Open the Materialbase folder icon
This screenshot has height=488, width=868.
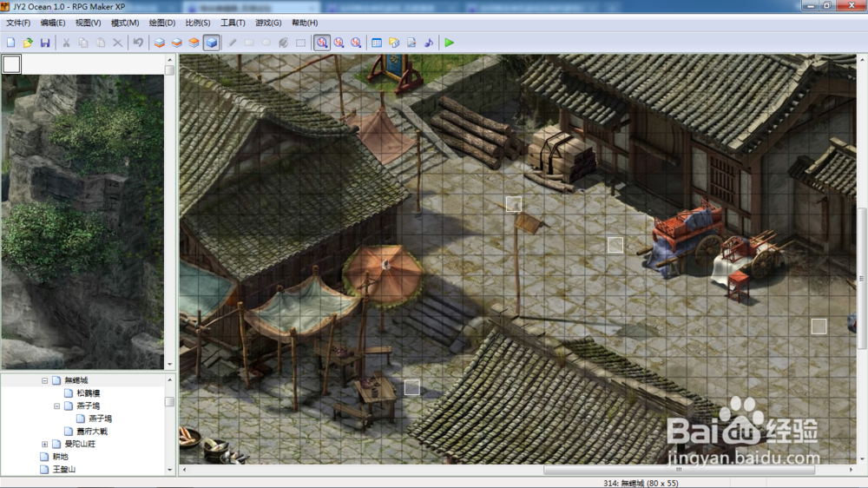(394, 43)
